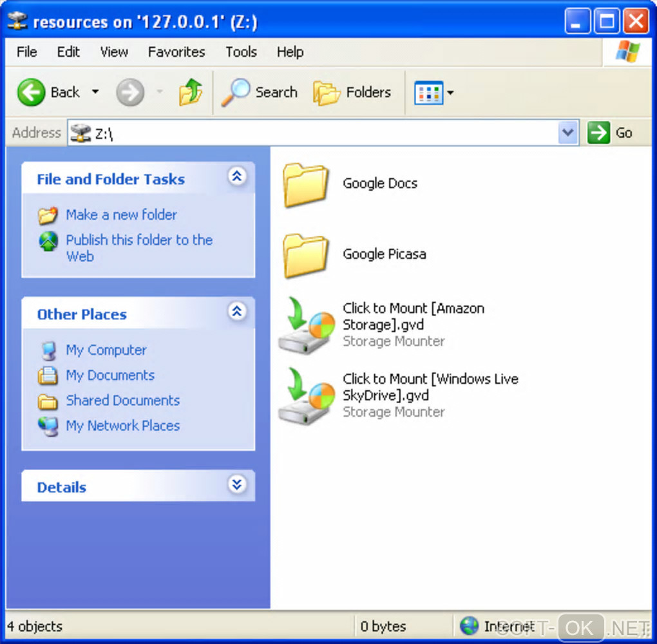Open the Help menu
The width and height of the screenshot is (657, 644).
coord(290,52)
